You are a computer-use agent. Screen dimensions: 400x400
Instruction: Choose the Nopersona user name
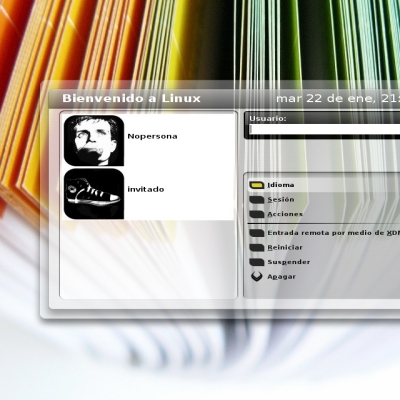(152, 136)
